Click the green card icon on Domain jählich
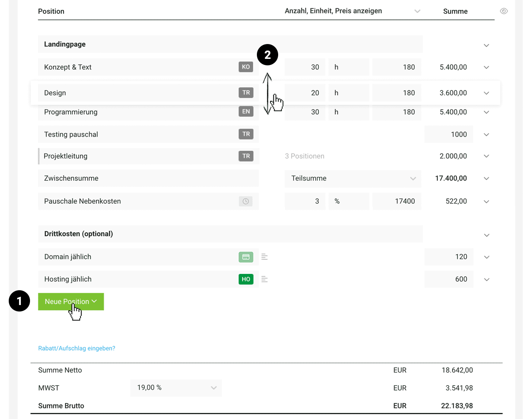 (x=246, y=257)
